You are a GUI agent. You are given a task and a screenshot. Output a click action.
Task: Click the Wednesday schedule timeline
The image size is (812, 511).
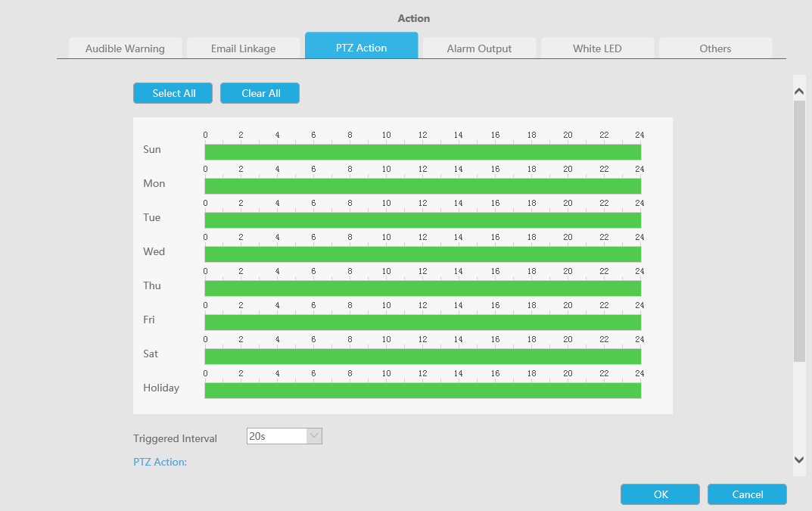click(422, 254)
